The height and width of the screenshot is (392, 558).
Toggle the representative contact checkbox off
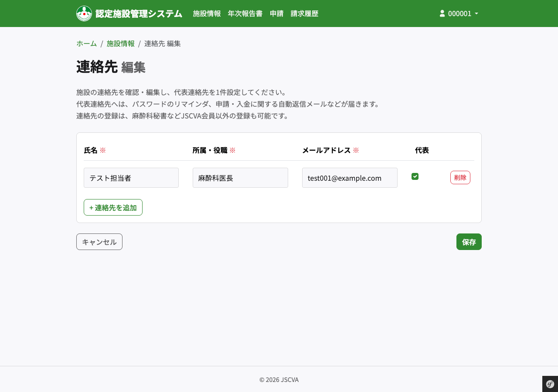(x=415, y=176)
